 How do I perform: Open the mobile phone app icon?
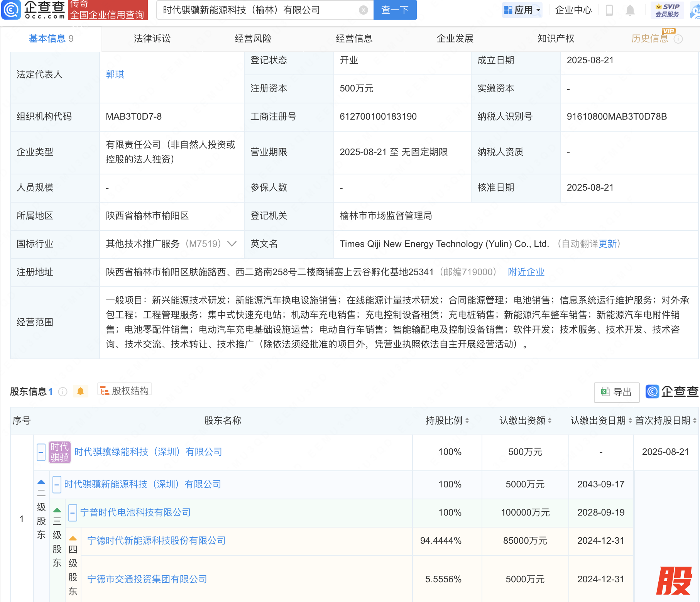(x=609, y=10)
